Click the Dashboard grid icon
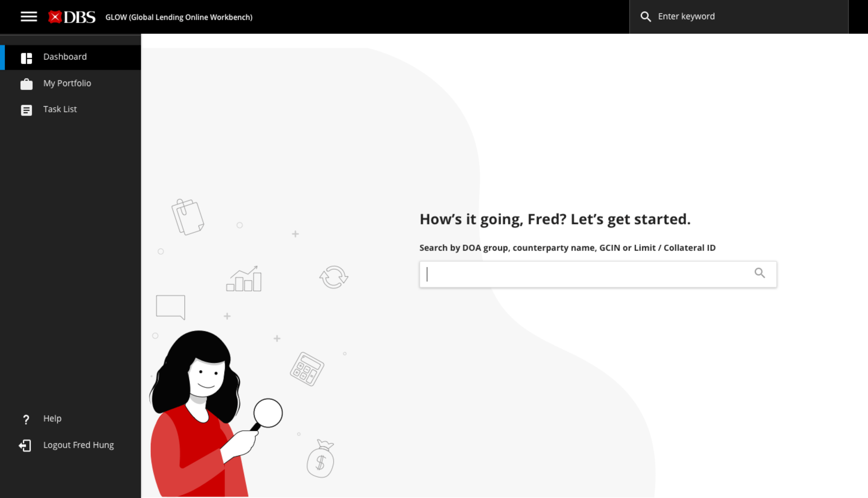 pos(26,58)
